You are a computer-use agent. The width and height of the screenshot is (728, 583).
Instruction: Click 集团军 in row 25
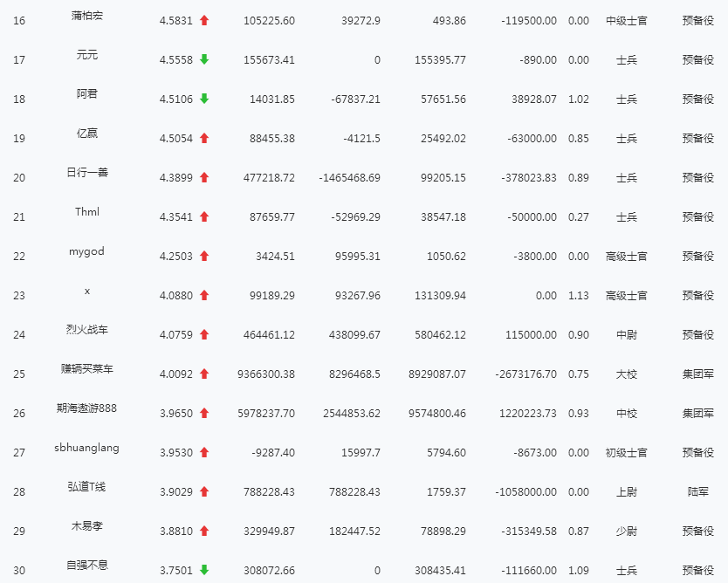pos(697,374)
